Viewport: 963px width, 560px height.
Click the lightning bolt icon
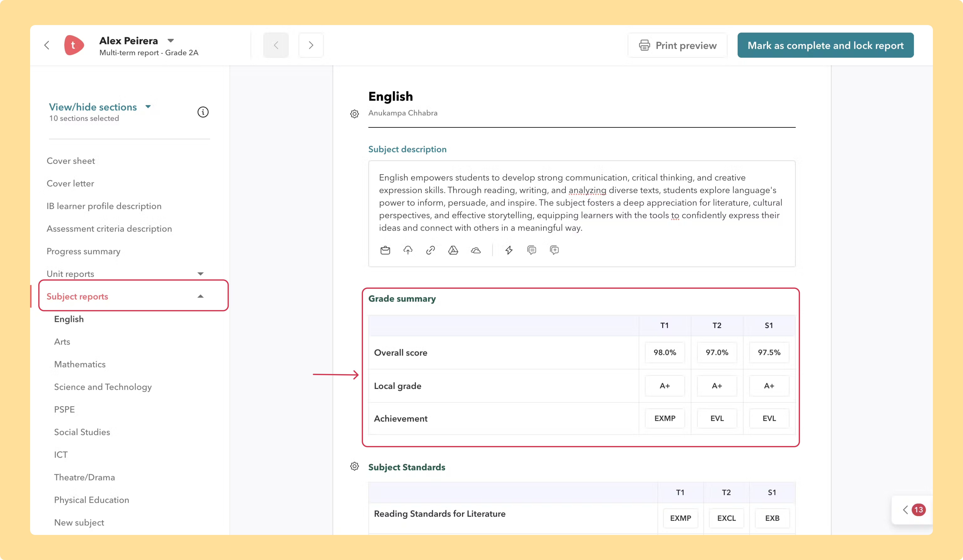[x=509, y=250]
